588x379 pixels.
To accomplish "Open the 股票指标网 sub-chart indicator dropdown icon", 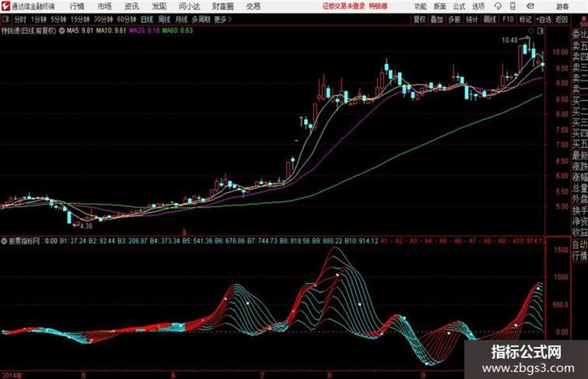I will click(x=4, y=241).
